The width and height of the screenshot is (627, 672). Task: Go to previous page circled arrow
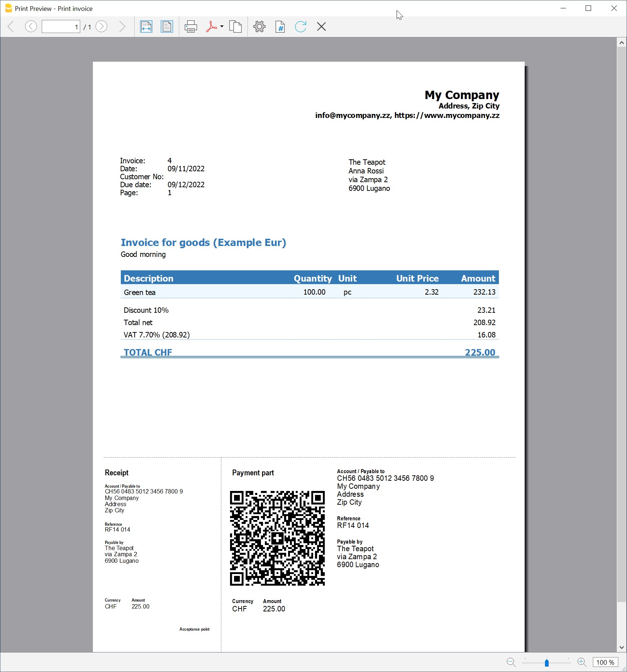31,26
